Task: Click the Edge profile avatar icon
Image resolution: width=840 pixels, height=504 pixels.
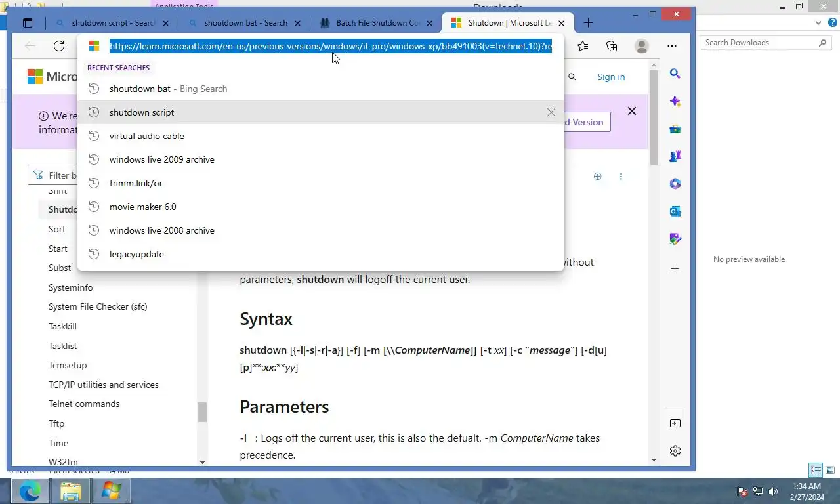Action: (x=642, y=46)
